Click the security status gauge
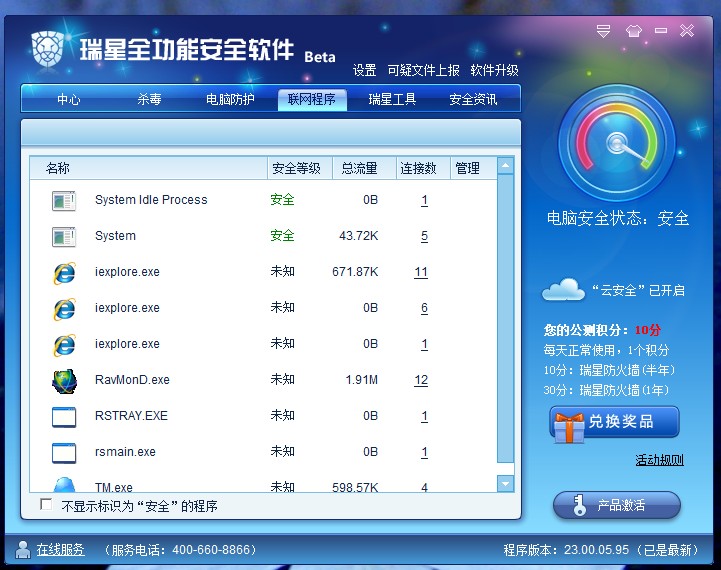The image size is (721, 570). (617, 143)
